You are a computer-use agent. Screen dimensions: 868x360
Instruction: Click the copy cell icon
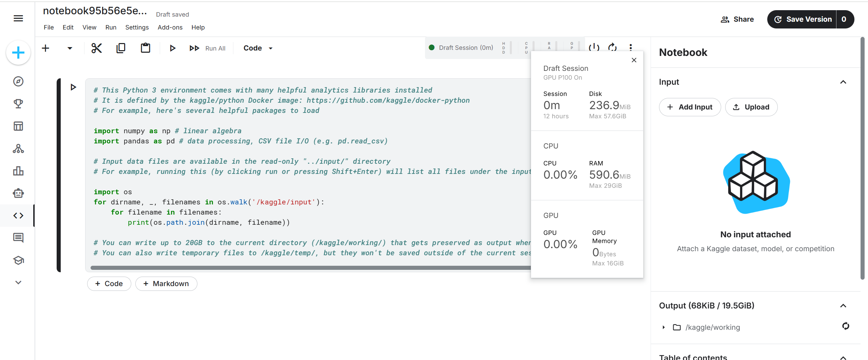coord(121,48)
